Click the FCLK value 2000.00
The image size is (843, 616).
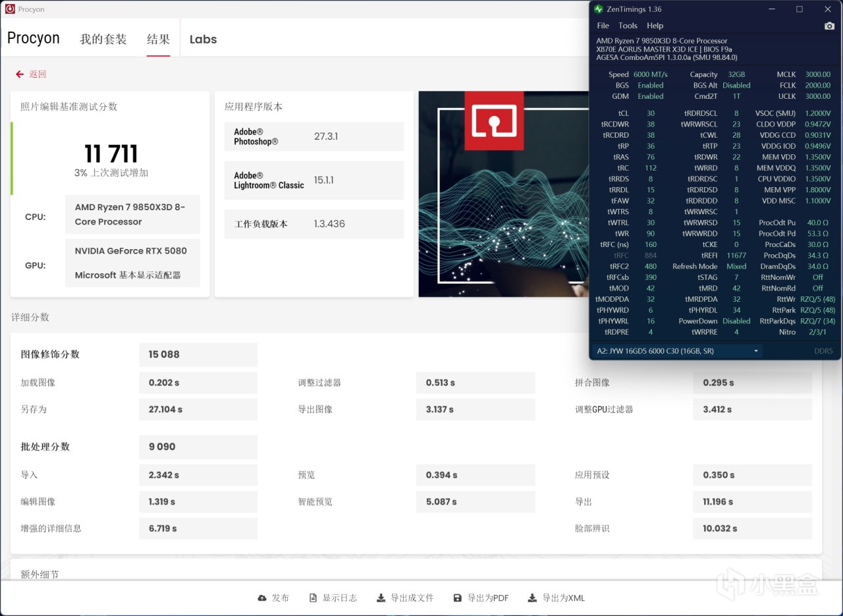(x=817, y=86)
